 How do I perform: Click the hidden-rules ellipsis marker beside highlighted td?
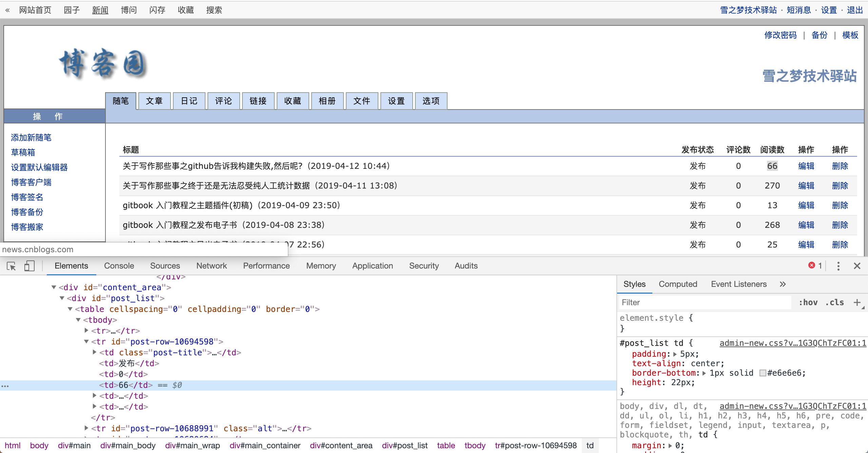[x=5, y=386]
